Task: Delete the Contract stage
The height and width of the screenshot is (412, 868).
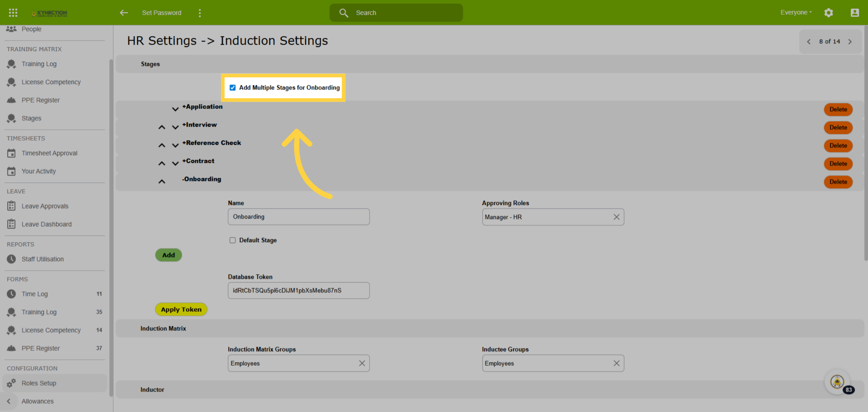Action: point(838,164)
